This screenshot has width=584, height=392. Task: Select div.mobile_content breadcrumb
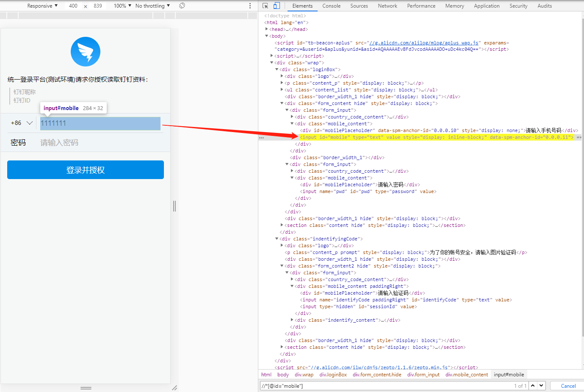[x=467, y=375]
